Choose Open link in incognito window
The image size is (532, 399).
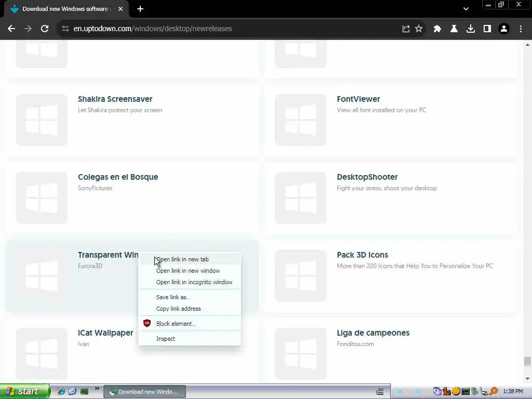click(190, 282)
